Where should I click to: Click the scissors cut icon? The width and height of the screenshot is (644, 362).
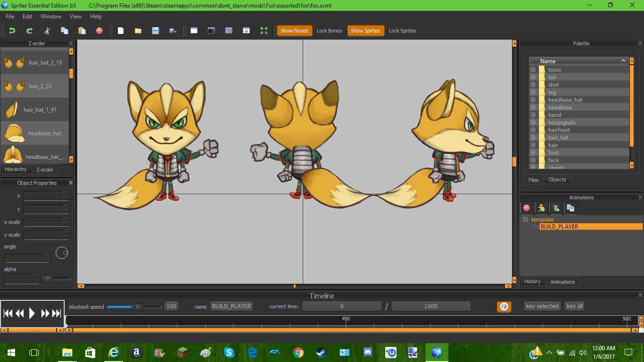(x=47, y=31)
